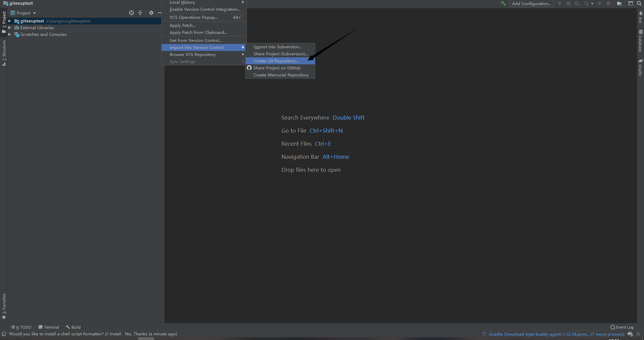
Task: Click the status bar tool window toggle icon
Action: pos(4,334)
